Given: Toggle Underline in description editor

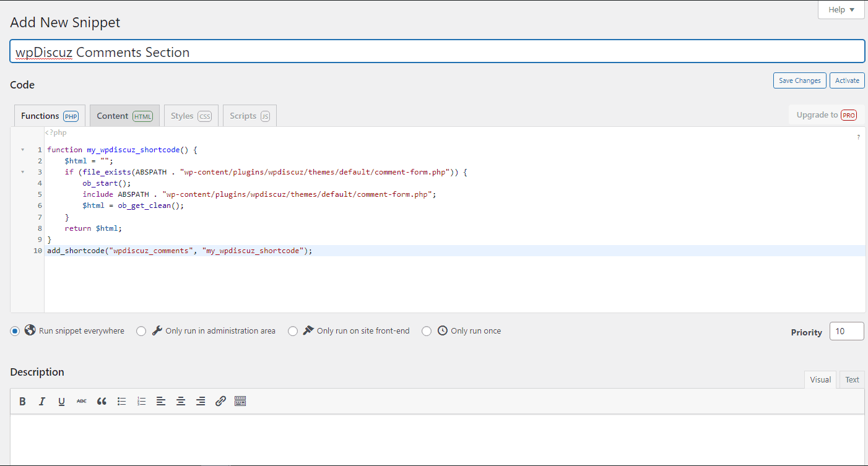Looking at the screenshot, I should pyautogui.click(x=62, y=402).
